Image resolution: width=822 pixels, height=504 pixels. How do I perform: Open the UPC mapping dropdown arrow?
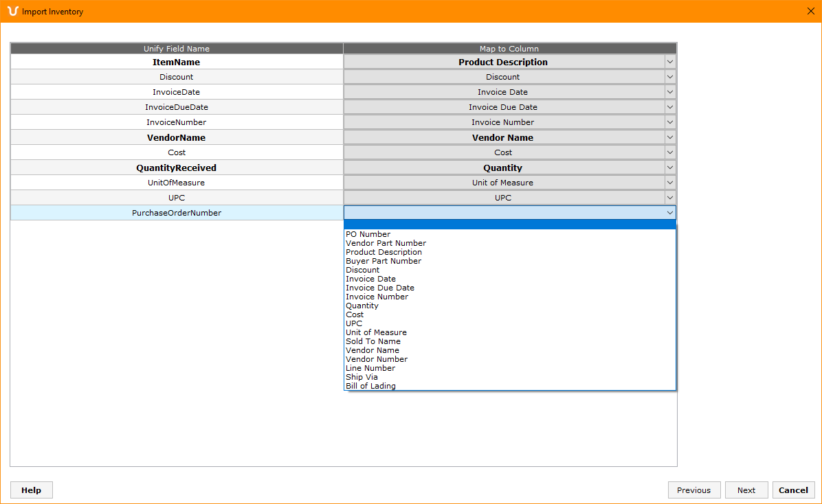670,198
